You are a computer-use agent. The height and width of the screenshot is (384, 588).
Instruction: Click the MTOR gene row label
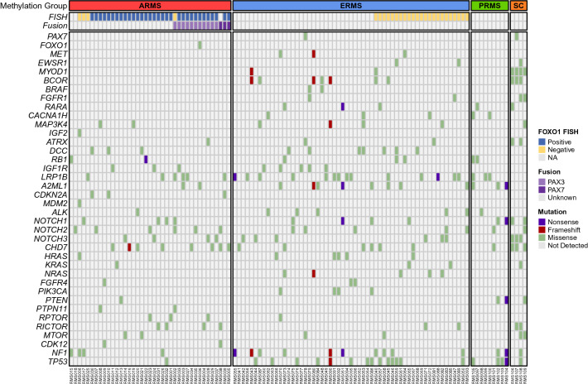[55, 335]
